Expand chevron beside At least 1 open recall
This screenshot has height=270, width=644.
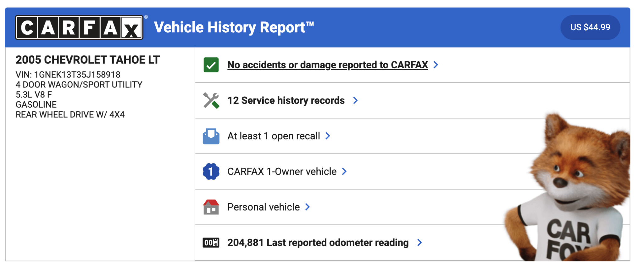(328, 136)
